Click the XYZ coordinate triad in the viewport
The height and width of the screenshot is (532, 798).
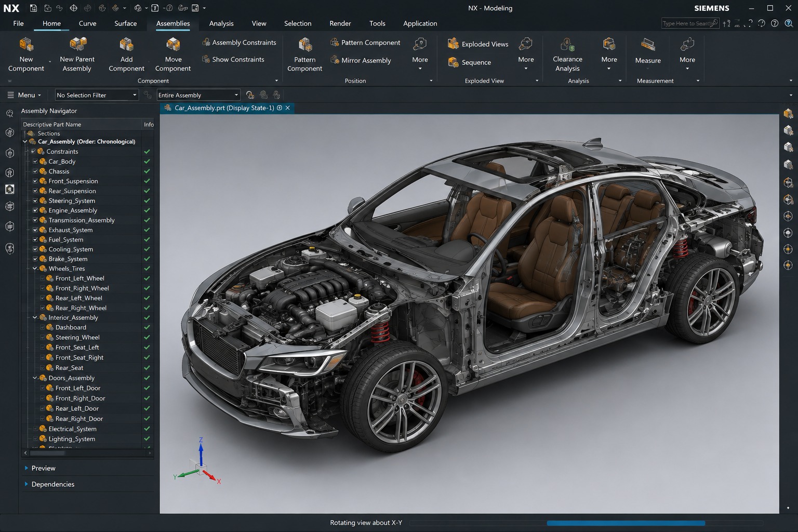(x=198, y=462)
